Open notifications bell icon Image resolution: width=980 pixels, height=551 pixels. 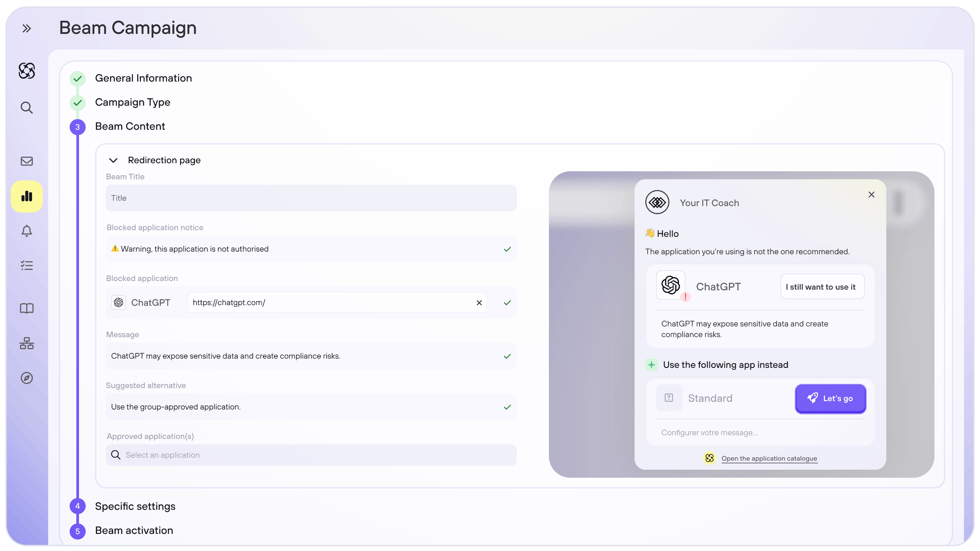pyautogui.click(x=27, y=231)
